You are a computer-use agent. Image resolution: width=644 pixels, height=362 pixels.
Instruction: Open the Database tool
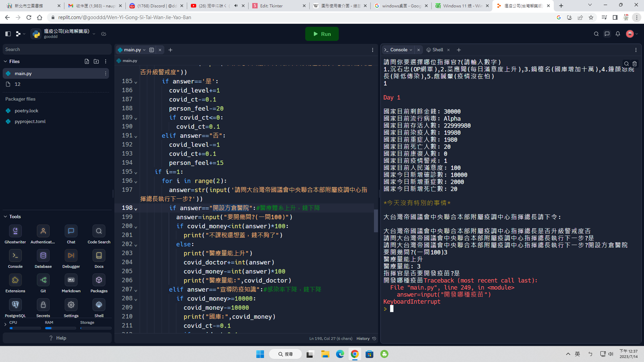tap(43, 256)
